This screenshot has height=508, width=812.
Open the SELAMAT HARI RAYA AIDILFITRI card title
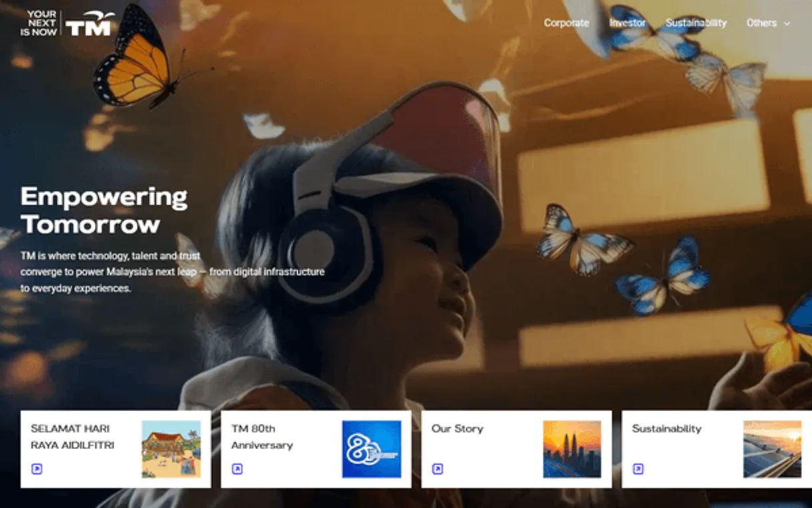click(x=72, y=436)
